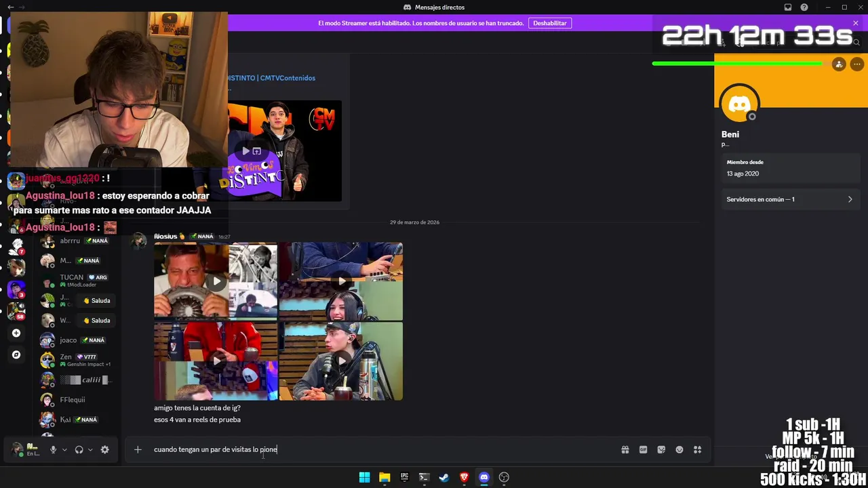This screenshot has height=488, width=868.
Task: Open Terminal from the taskbar
Action: pyautogui.click(x=424, y=477)
